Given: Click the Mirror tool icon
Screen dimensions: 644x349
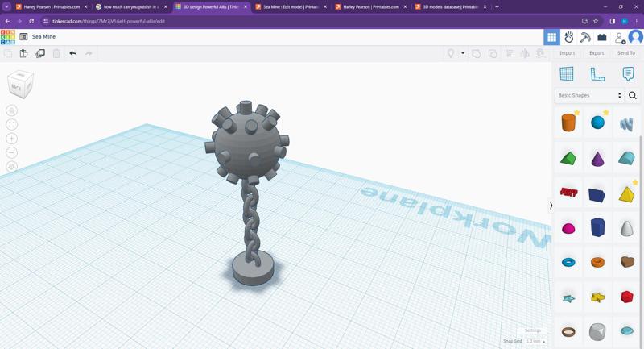Looking at the screenshot, I should pos(525,53).
